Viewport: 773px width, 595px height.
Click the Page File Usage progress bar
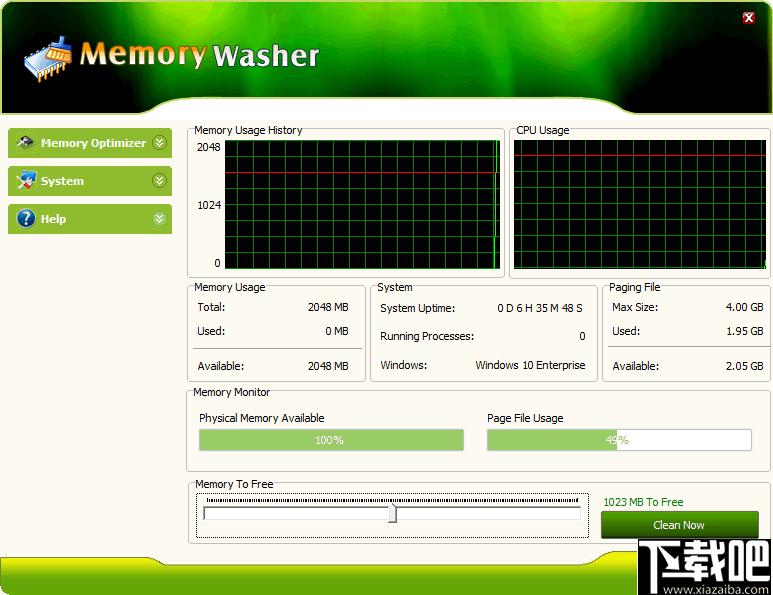[x=619, y=440]
